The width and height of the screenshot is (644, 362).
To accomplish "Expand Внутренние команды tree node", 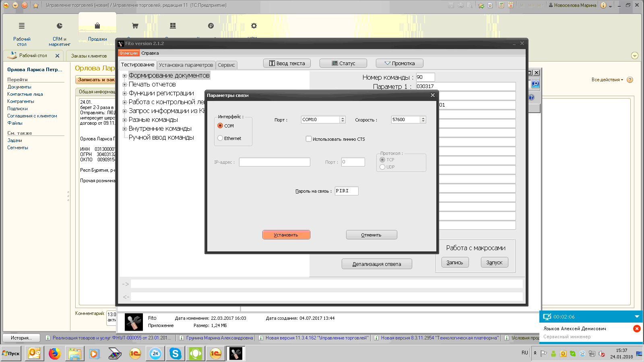I will tap(125, 129).
